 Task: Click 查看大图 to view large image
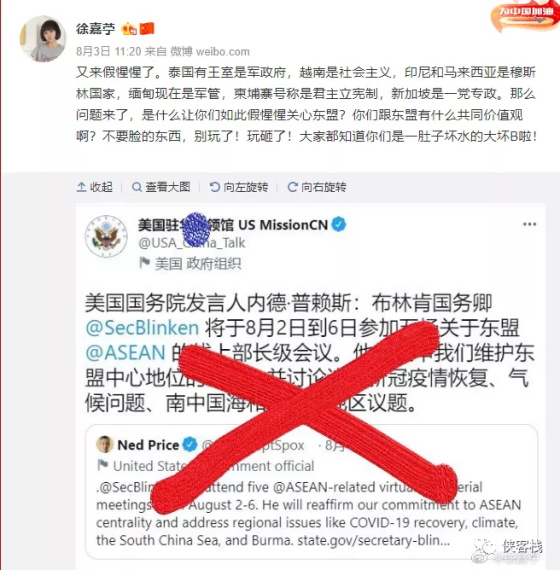(161, 187)
